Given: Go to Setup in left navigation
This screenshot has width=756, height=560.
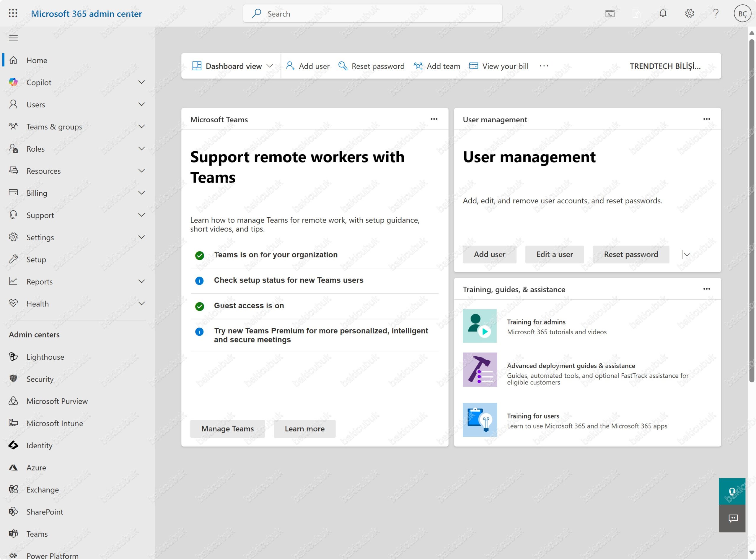Looking at the screenshot, I should 36,259.
